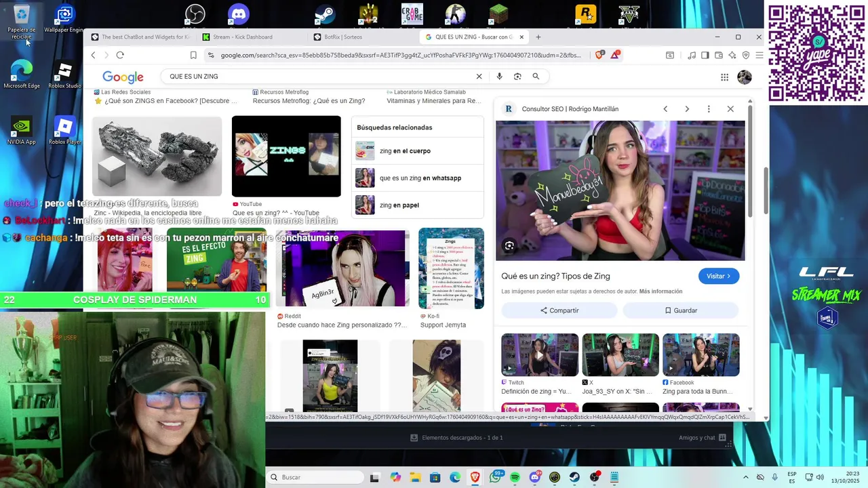Click the page vertical scrollbar
This screenshot has height=488, width=868.
tap(766, 192)
